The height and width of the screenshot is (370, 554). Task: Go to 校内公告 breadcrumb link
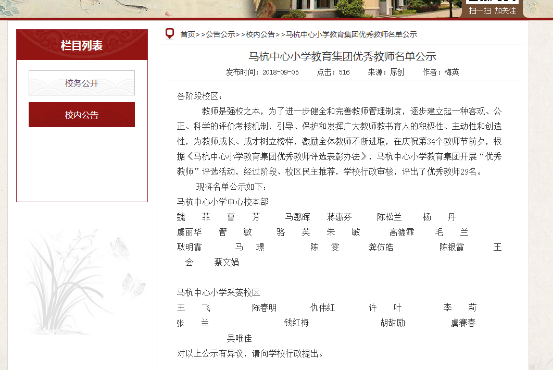[260, 34]
